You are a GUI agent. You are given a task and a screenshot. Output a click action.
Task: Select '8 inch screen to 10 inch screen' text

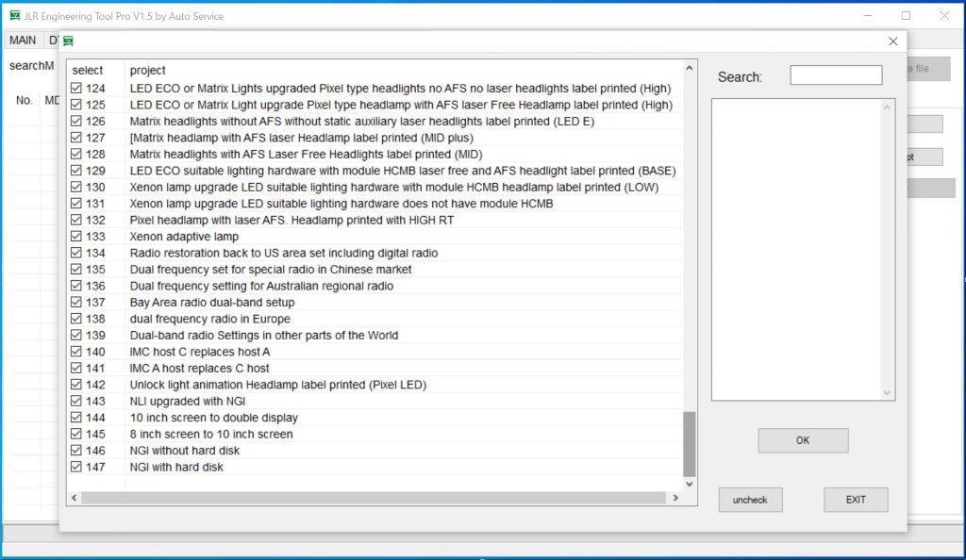pos(211,435)
